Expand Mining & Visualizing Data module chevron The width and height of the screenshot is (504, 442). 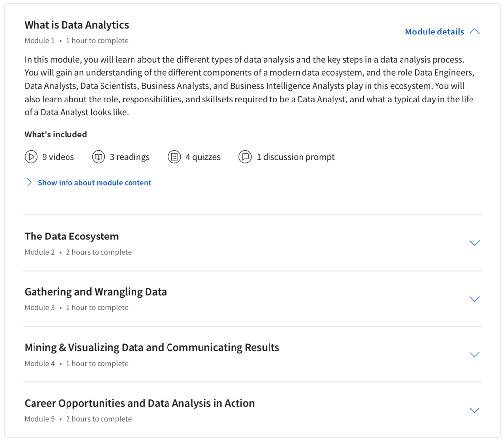coord(474,354)
